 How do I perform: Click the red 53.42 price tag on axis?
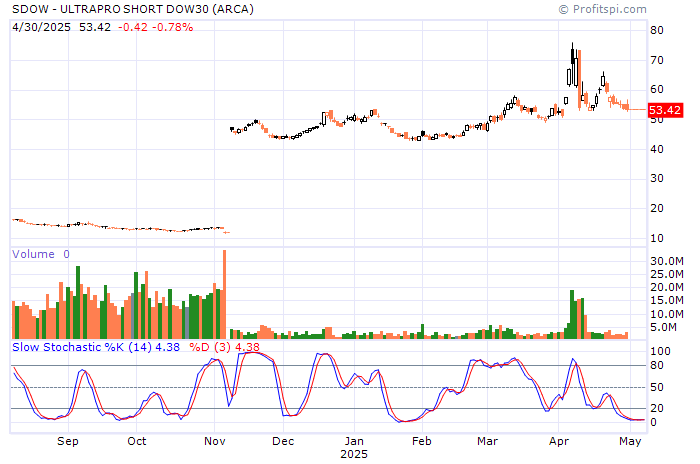(x=665, y=110)
